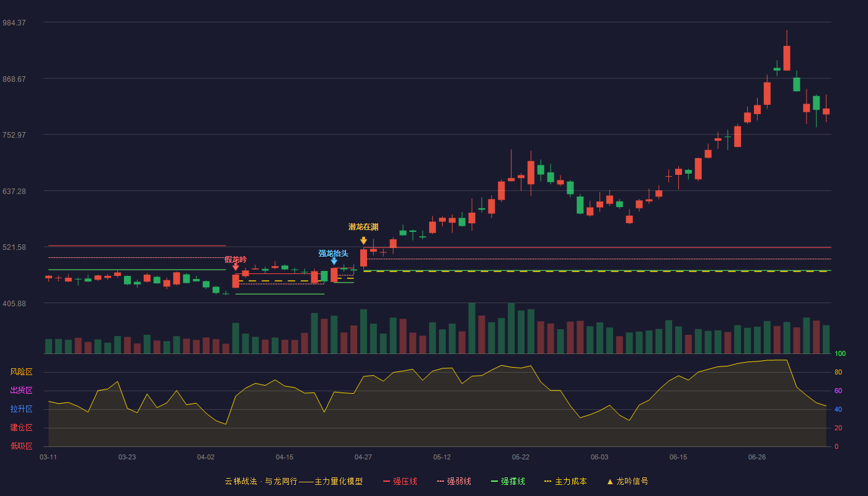Click the 风险区 zone label

[x=21, y=372]
